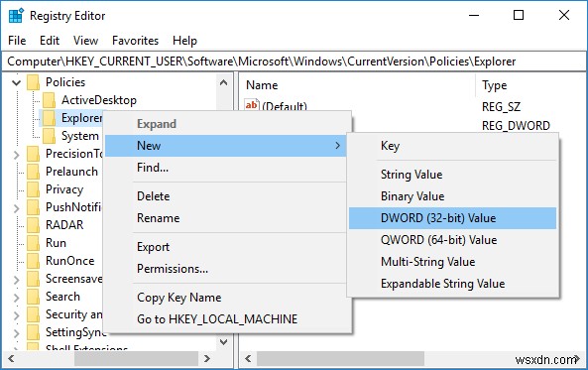Click tree pane scroll down arrow
This screenshot has height=370, width=588.
(224, 342)
